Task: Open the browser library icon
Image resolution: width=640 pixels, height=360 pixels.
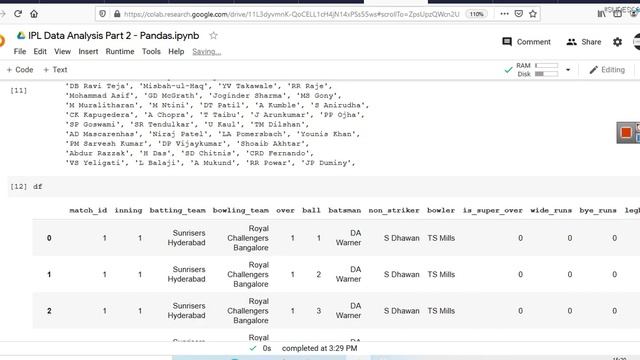Action: (602, 14)
